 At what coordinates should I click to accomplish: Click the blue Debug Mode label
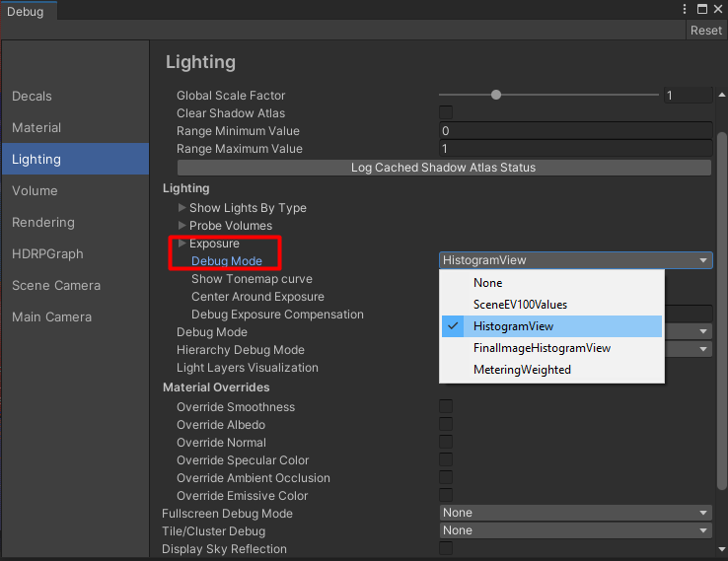coord(227,261)
